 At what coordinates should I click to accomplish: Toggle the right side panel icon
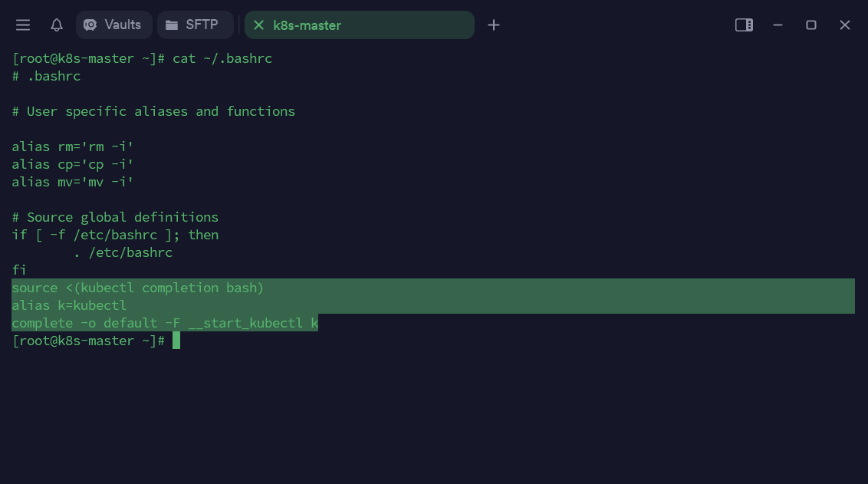(x=744, y=25)
